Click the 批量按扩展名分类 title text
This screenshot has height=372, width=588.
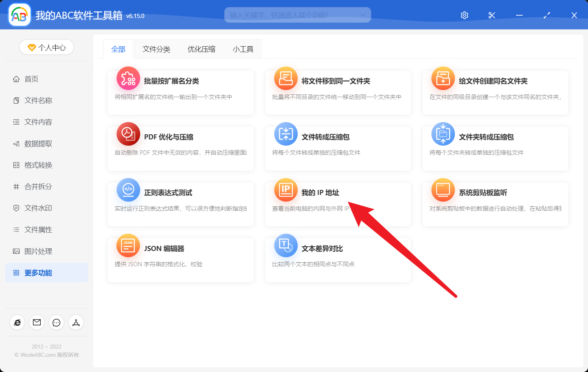172,81
